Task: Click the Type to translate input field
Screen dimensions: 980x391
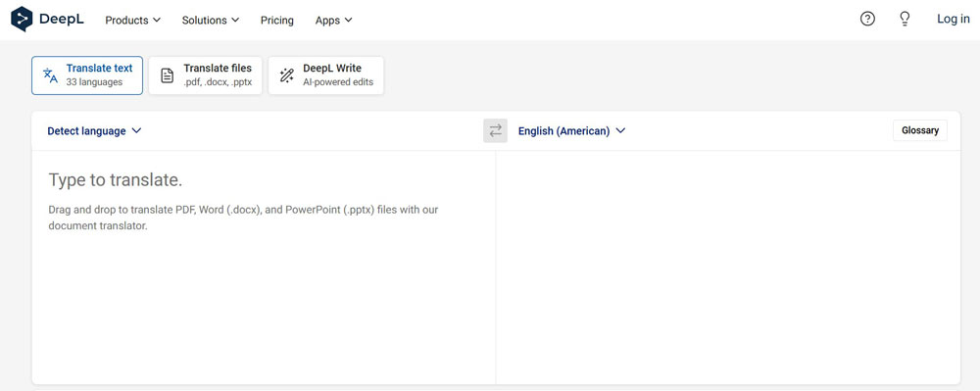Action: (263, 268)
